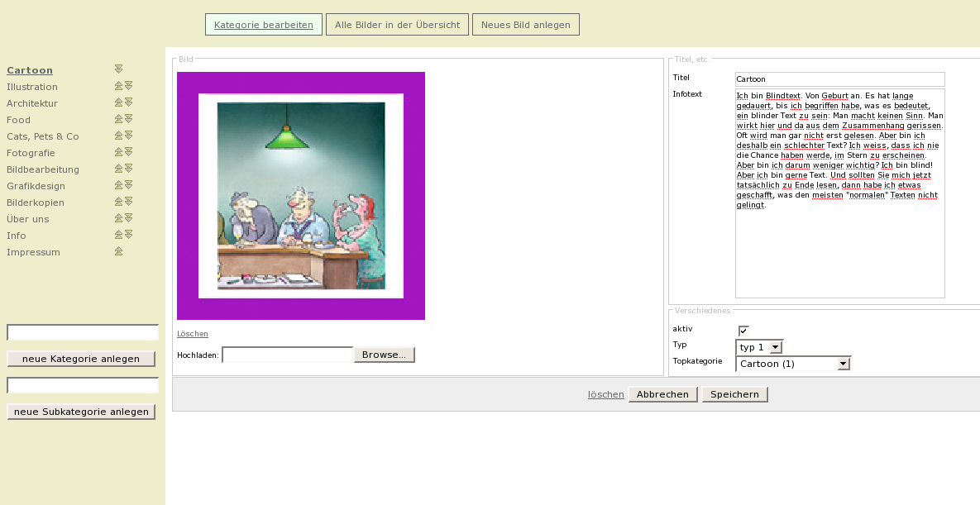Click move-up arrow next to Food

(118, 119)
